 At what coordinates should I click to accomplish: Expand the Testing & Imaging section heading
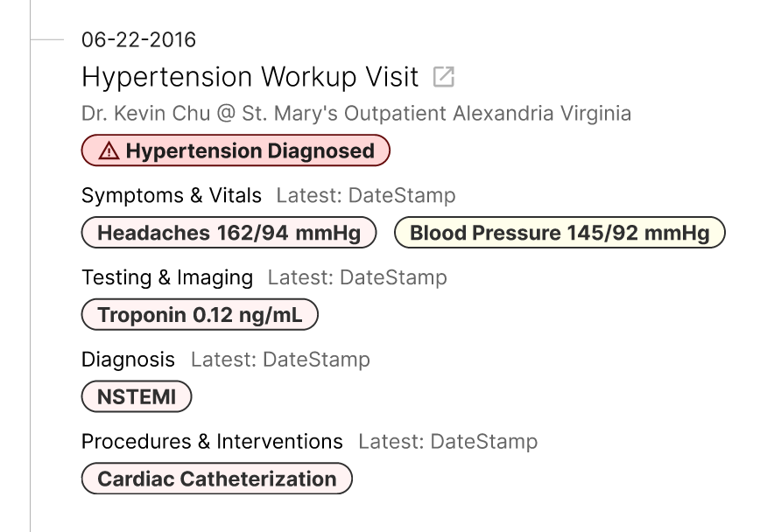167,277
